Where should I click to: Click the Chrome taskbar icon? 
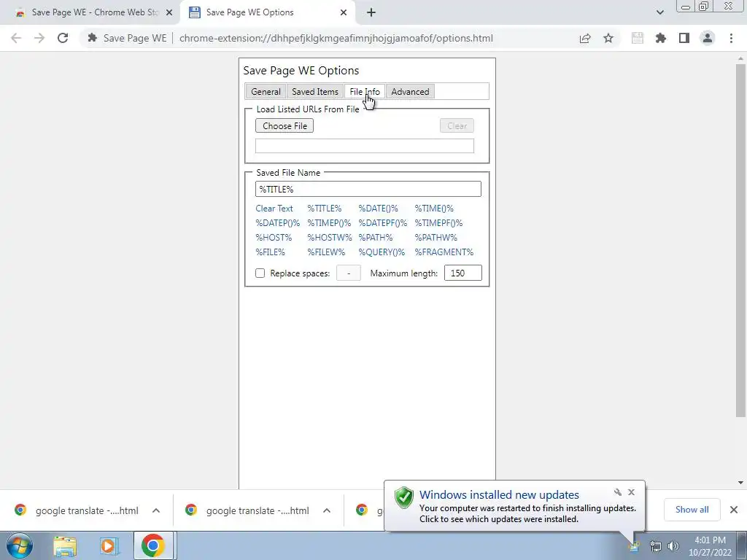tap(153, 545)
